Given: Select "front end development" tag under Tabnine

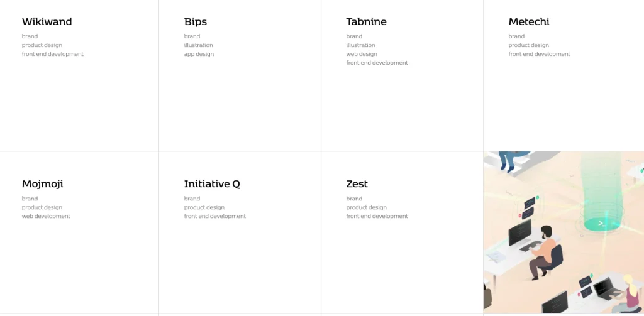Looking at the screenshot, I should [x=377, y=63].
